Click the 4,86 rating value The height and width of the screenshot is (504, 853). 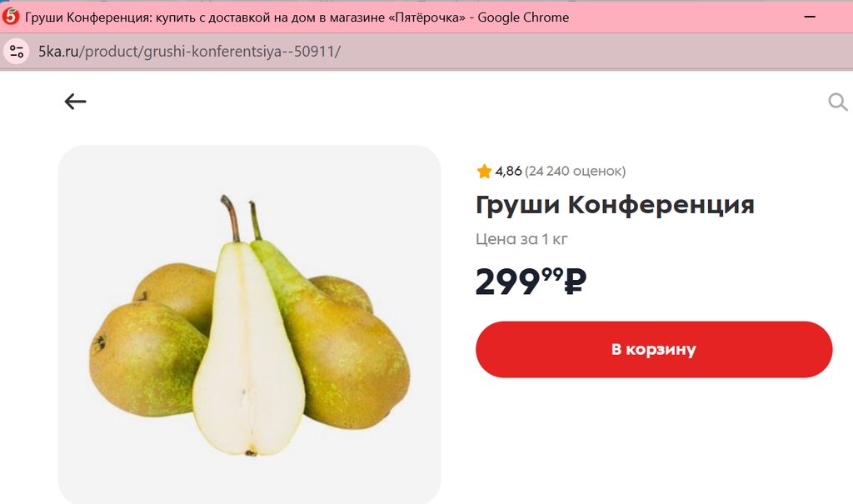pyautogui.click(x=509, y=171)
